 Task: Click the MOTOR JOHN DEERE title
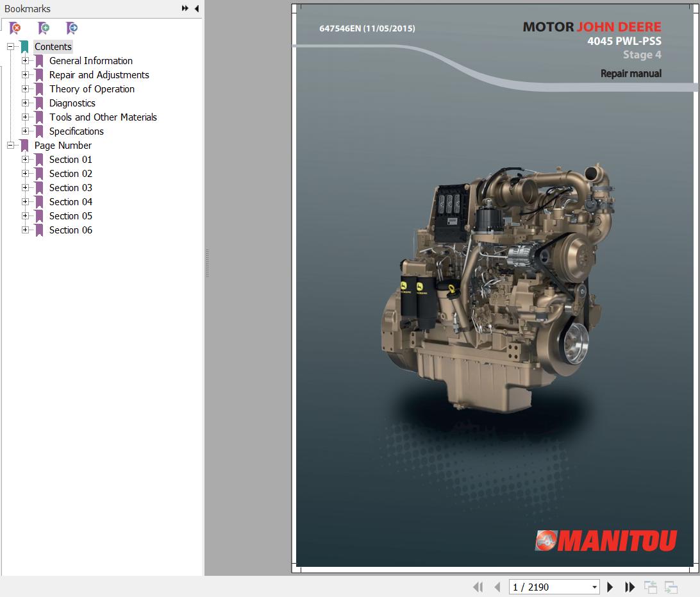point(592,27)
